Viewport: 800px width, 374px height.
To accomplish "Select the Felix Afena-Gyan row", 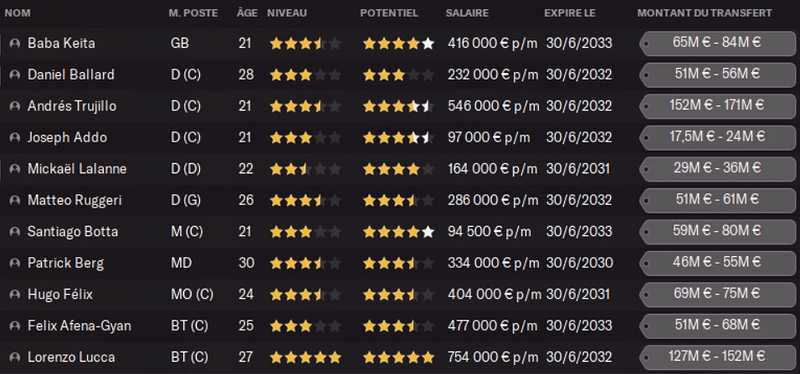I will (x=400, y=326).
